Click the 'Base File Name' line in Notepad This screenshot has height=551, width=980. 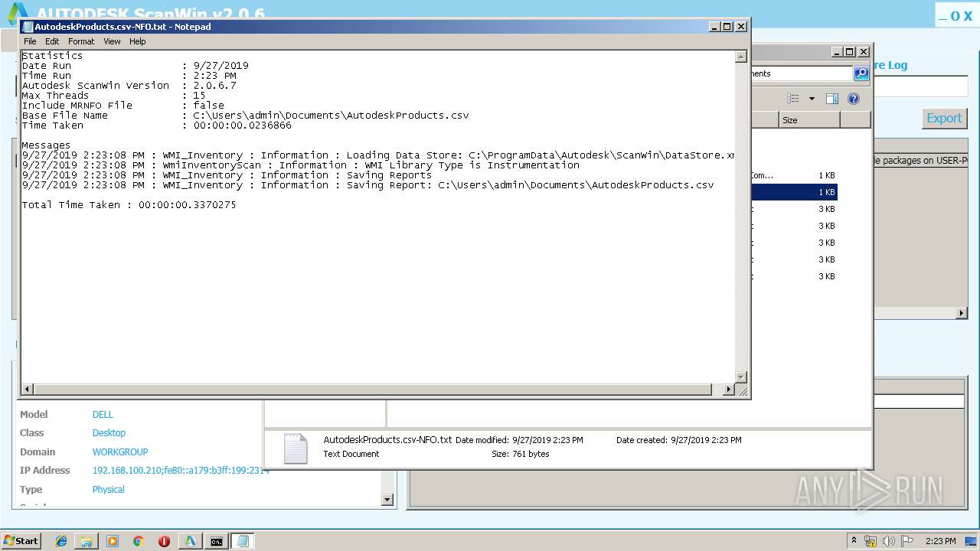[x=245, y=116]
